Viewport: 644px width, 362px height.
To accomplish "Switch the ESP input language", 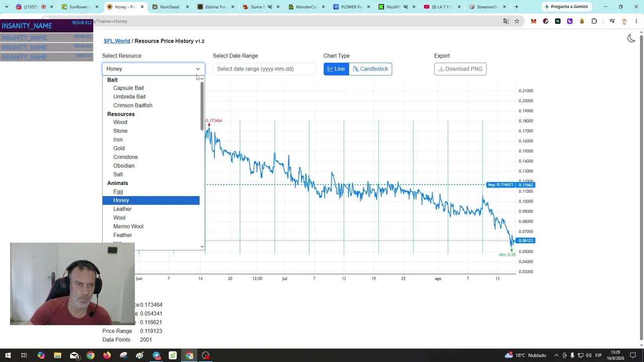I will click(598, 355).
